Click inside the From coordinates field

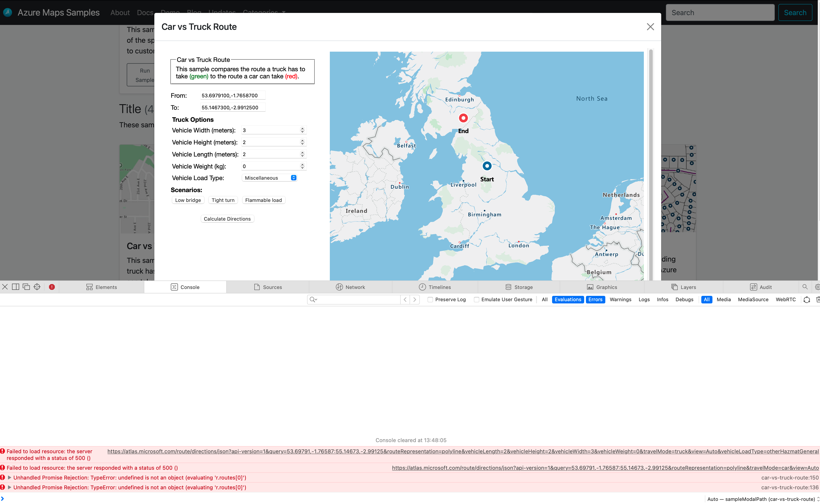point(233,95)
